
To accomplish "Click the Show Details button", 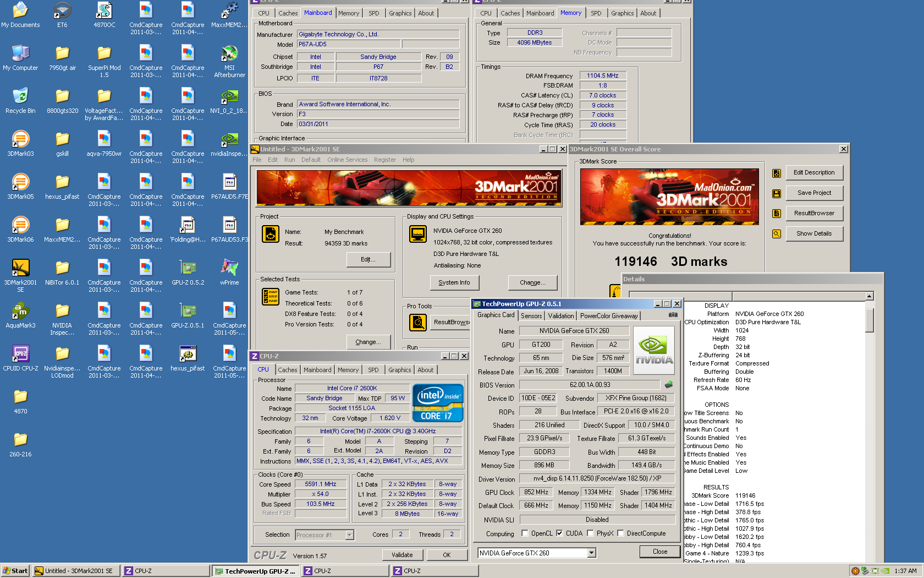I will pyautogui.click(x=814, y=233).
